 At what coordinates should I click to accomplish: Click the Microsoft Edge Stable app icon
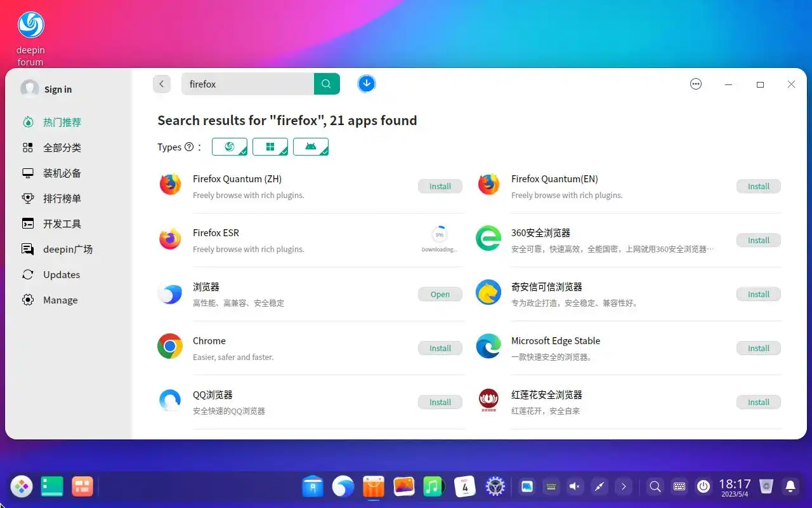[488, 347]
